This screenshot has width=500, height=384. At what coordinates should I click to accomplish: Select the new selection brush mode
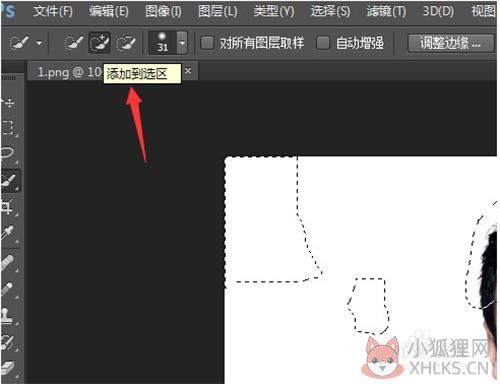tap(74, 43)
